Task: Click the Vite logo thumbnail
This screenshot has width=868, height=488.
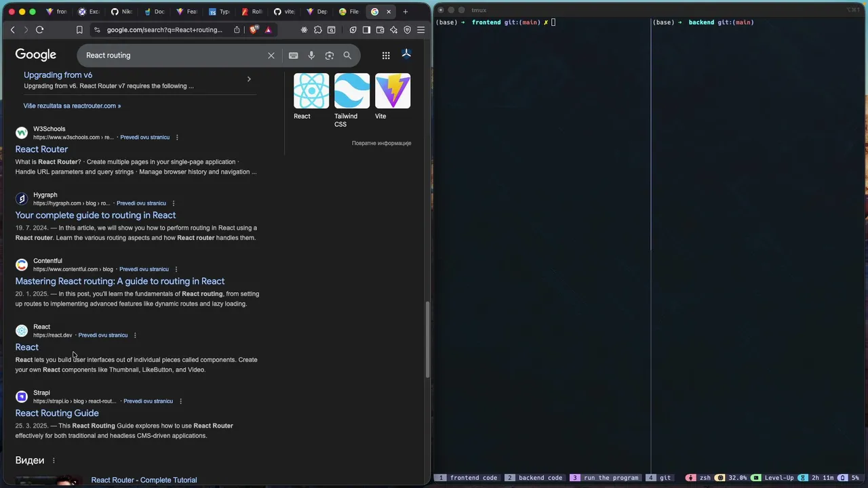Action: coord(393,91)
